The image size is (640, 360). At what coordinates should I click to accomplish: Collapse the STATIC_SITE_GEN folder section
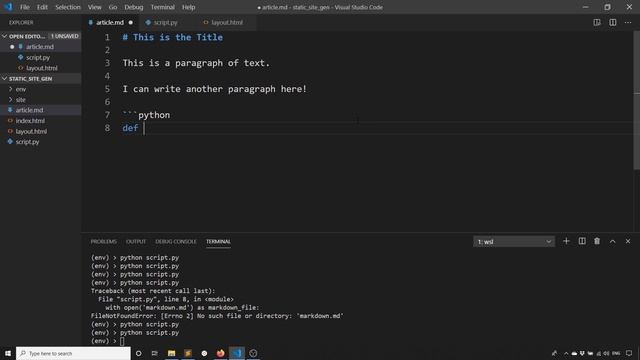tap(4, 78)
